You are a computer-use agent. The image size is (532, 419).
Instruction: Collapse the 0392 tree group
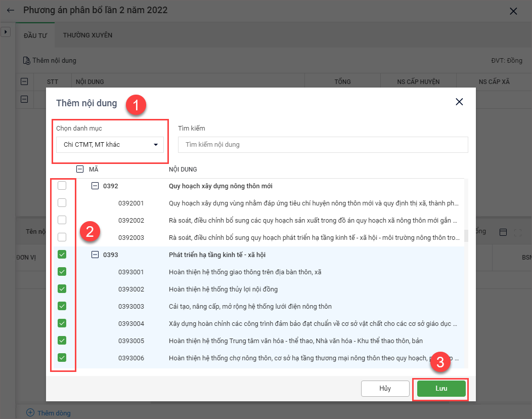95,186
